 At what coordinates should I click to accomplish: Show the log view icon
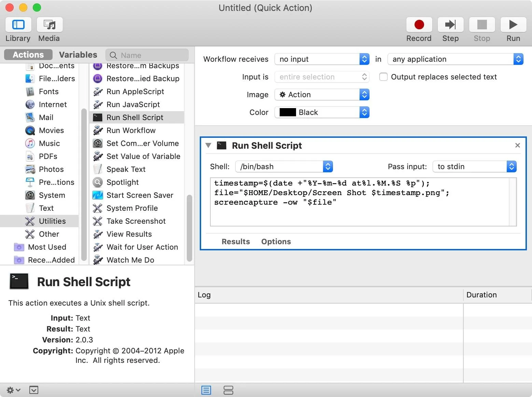click(x=206, y=390)
